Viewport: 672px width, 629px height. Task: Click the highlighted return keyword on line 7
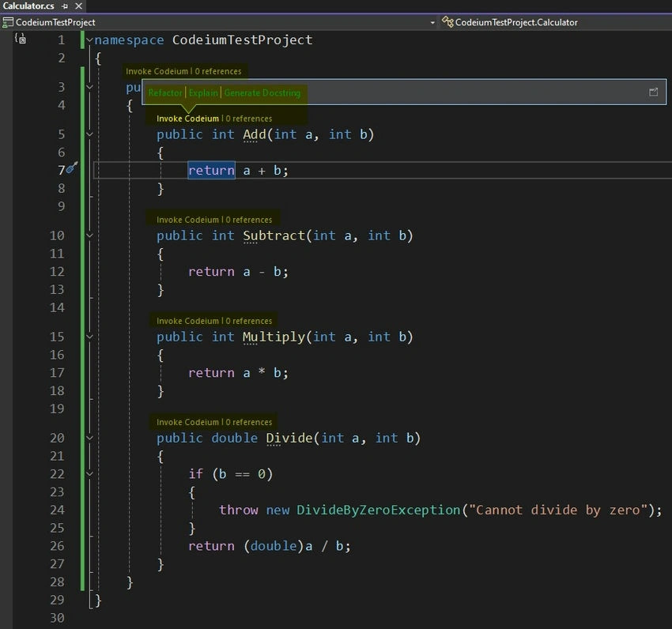click(211, 171)
